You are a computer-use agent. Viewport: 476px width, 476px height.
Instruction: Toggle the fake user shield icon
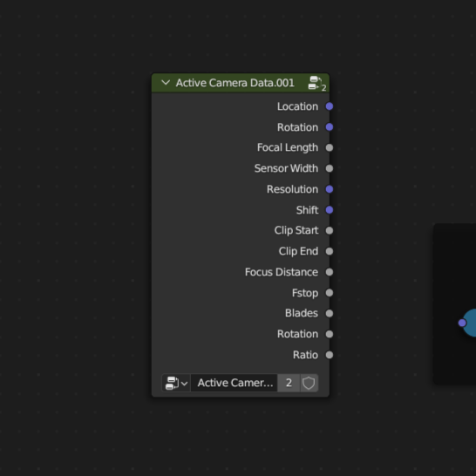point(309,383)
